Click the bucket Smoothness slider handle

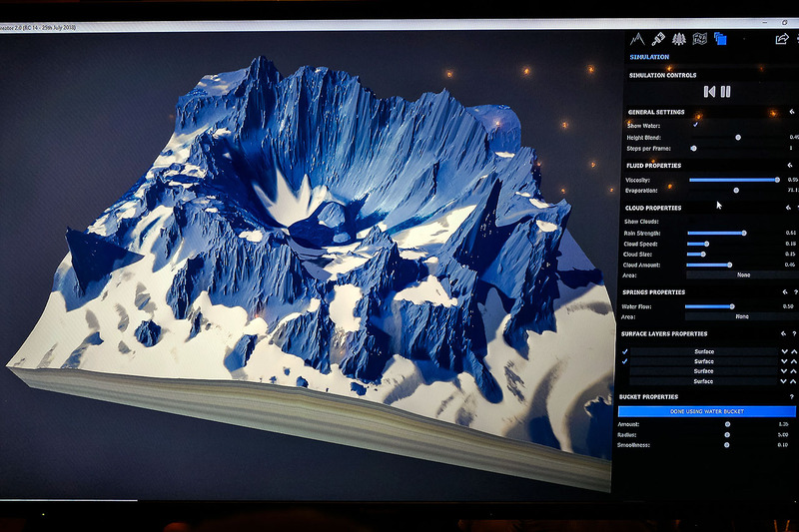[x=727, y=445]
